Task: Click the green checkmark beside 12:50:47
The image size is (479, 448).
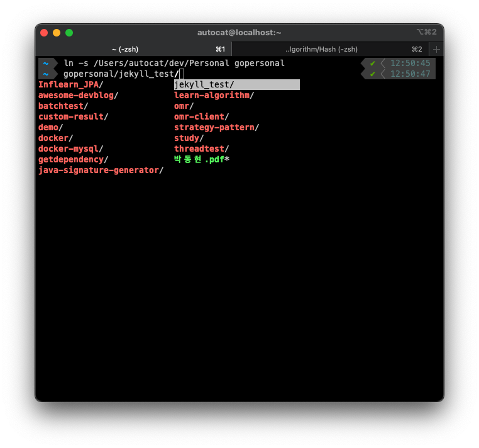Action: pyautogui.click(x=372, y=74)
